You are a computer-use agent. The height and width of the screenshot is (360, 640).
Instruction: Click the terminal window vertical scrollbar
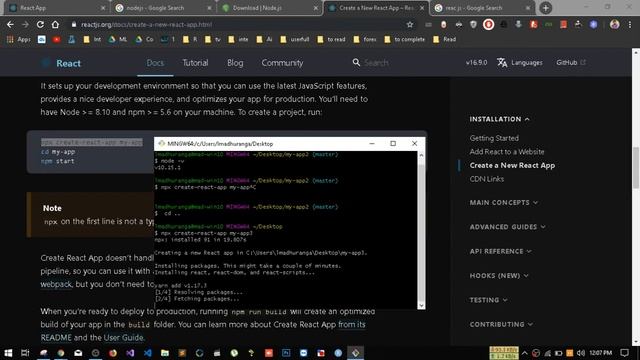pos(421,229)
